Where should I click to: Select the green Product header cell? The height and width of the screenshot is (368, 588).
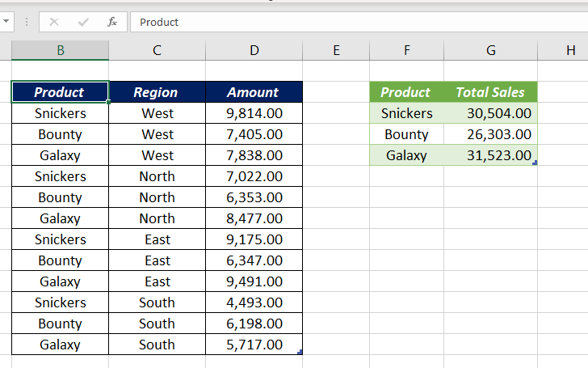click(x=407, y=92)
